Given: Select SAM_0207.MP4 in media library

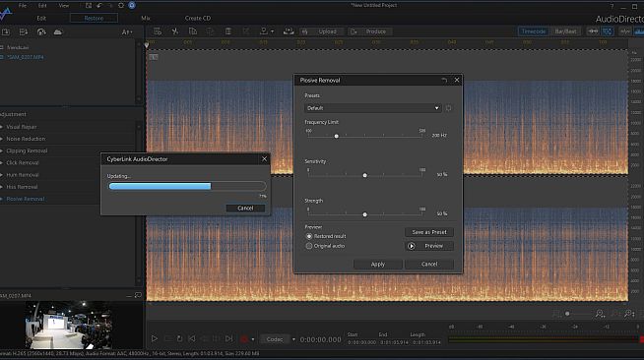Looking at the screenshot, I should click(x=26, y=57).
